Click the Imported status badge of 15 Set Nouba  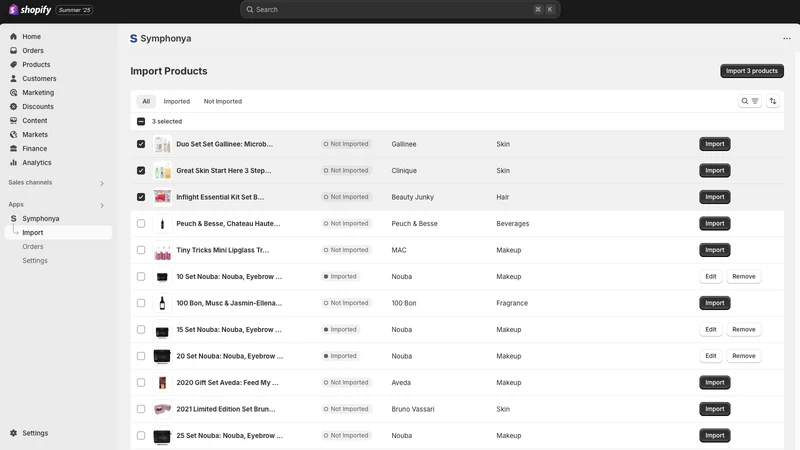tap(340, 330)
